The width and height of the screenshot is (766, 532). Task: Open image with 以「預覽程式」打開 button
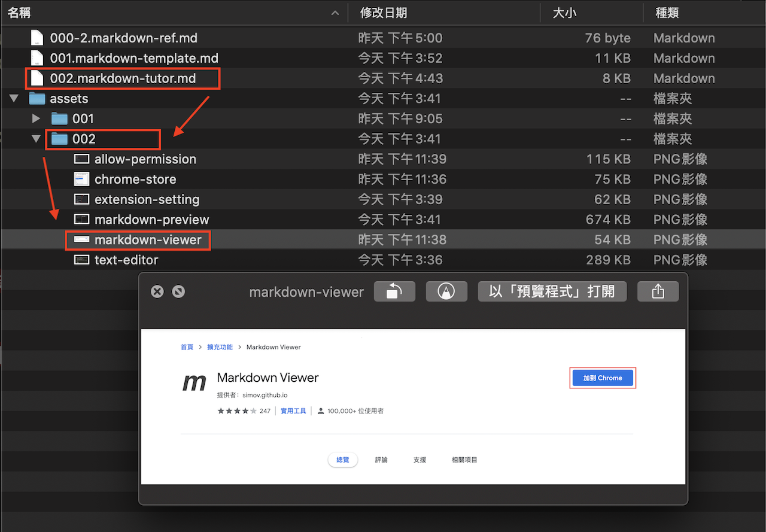click(552, 291)
